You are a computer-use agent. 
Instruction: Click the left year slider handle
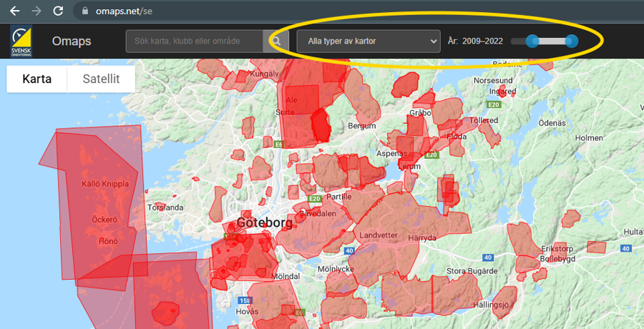click(532, 41)
